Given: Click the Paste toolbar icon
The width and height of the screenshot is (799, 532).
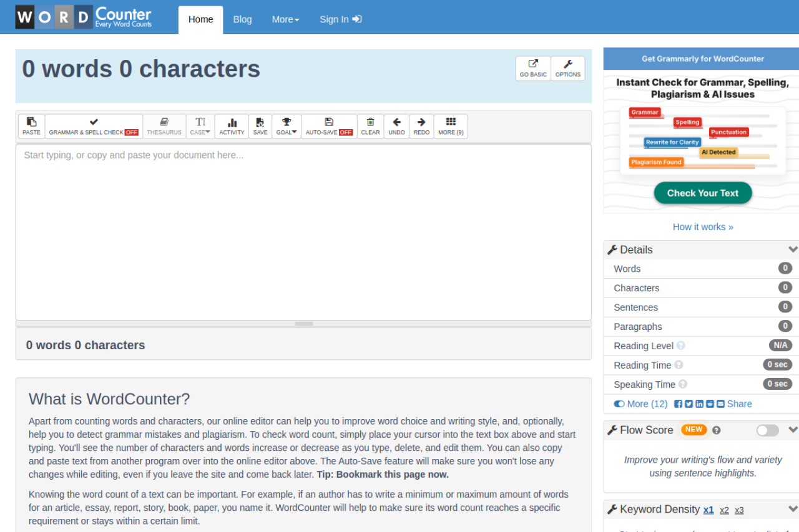Looking at the screenshot, I should [31, 126].
